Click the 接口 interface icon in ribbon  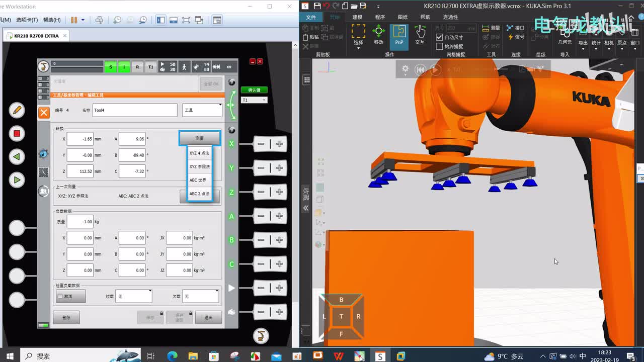click(x=516, y=28)
